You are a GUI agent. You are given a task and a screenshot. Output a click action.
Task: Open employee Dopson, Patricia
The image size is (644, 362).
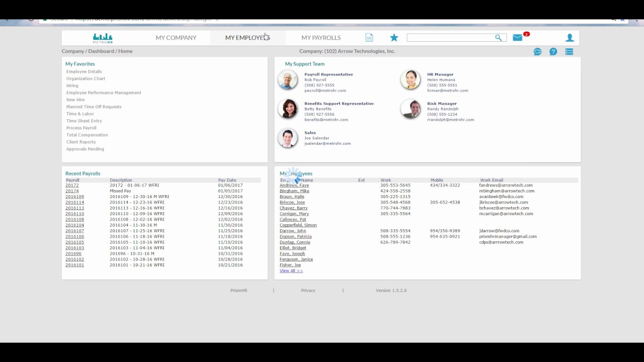pyautogui.click(x=295, y=237)
